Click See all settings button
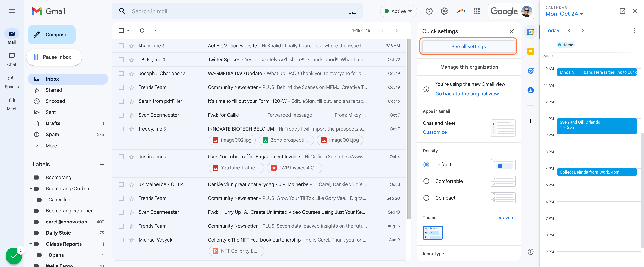644x267 pixels. 468,46
